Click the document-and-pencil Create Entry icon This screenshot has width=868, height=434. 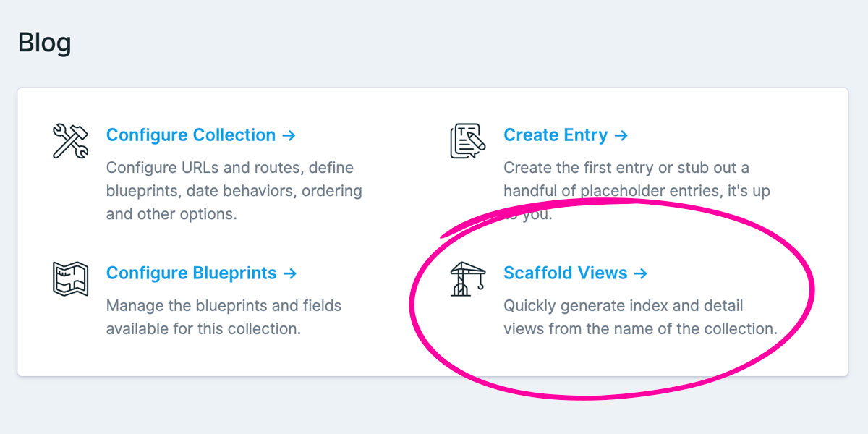466,139
